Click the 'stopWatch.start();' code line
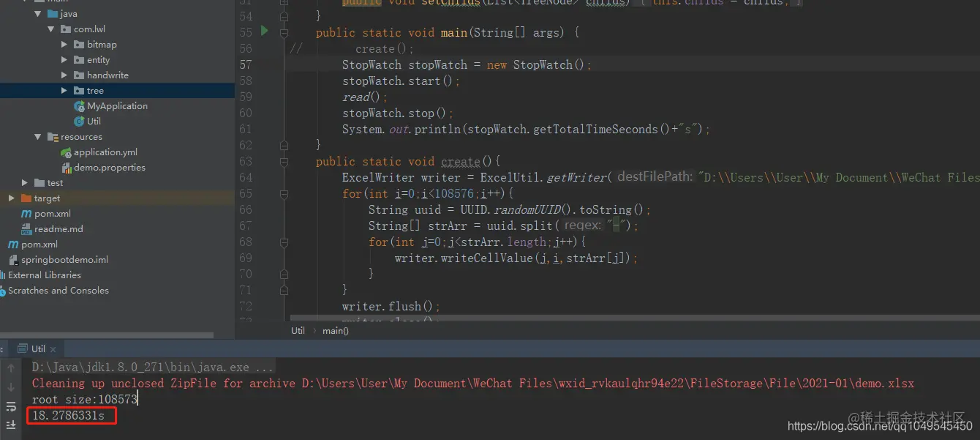This screenshot has height=440, width=980. (x=401, y=81)
